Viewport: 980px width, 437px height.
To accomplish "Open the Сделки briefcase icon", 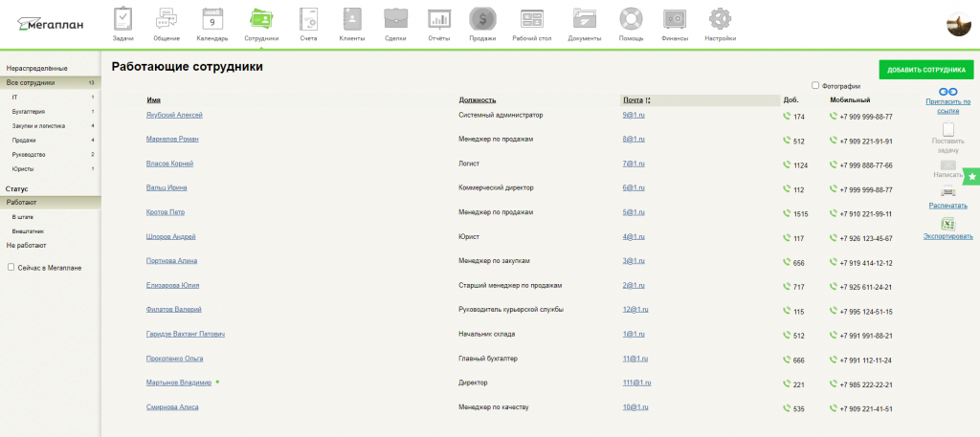I will tap(394, 19).
